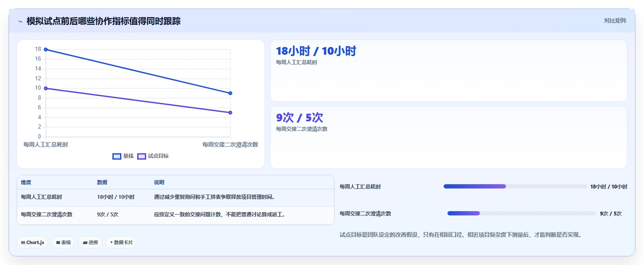This screenshot has height=265, width=644.
Task: Click the 试点目标是团队设定 footnote text
Action: coord(461,235)
